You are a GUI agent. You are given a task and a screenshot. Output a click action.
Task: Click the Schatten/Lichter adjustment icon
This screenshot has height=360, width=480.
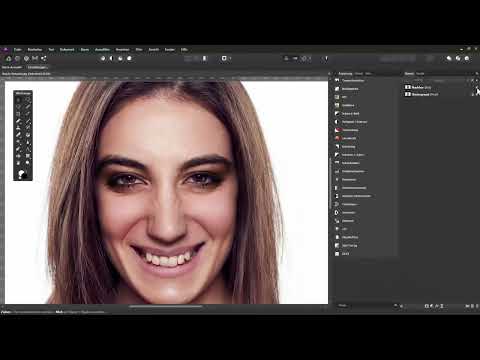pos(337,155)
